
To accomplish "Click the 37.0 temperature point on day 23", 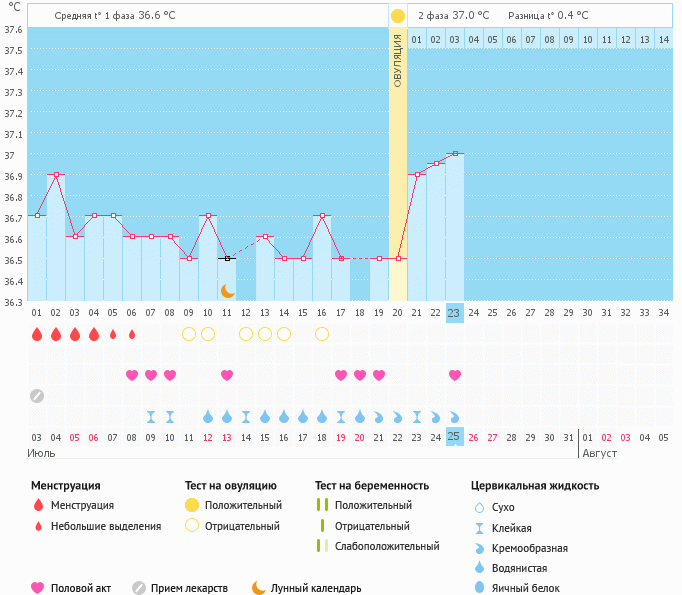I will pyautogui.click(x=455, y=153).
